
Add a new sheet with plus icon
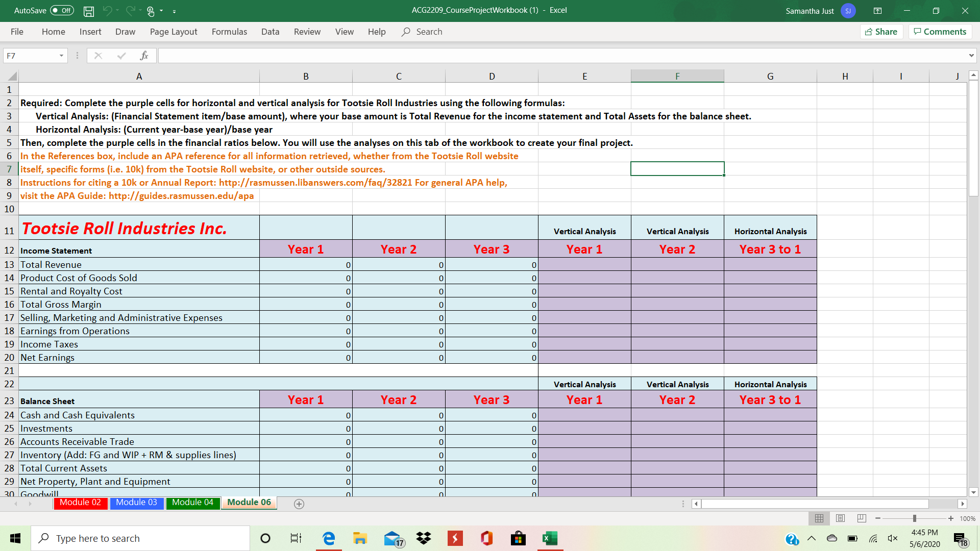click(299, 504)
